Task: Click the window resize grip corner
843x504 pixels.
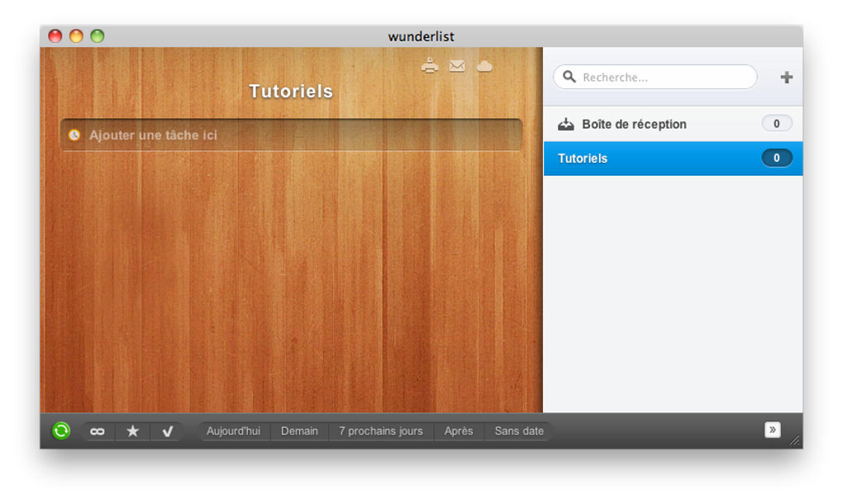Action: (x=794, y=440)
